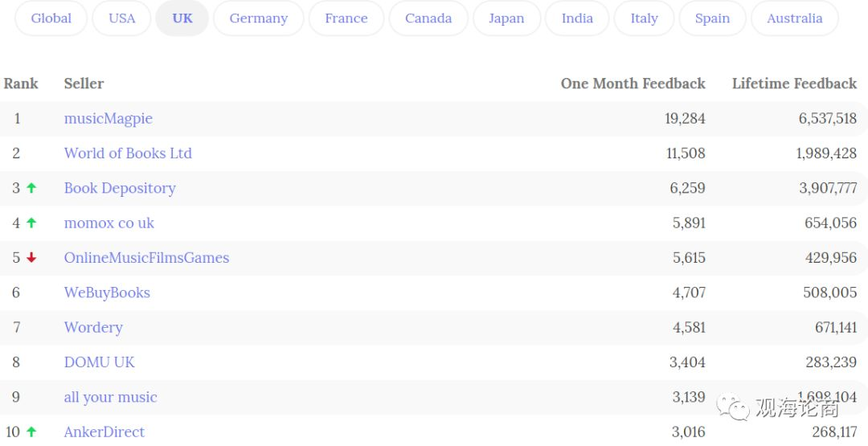Screen dimensions: 868x446
Task: Select the 671,141 lifetime value
Action: coord(836,328)
